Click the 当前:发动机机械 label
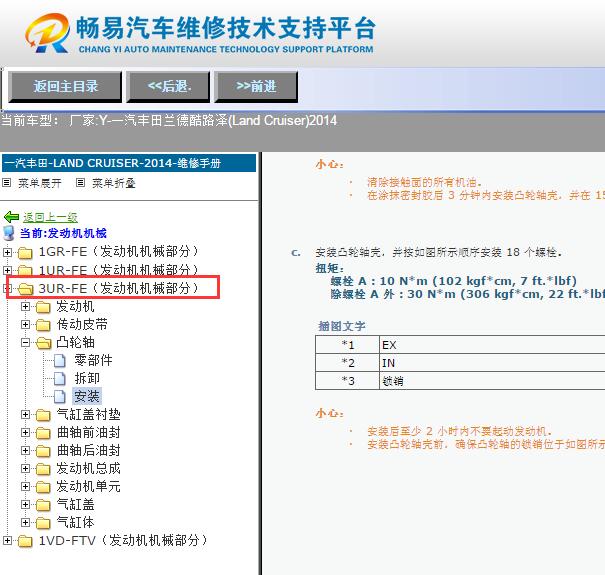Screen dimensions: 605x575 click(x=63, y=233)
